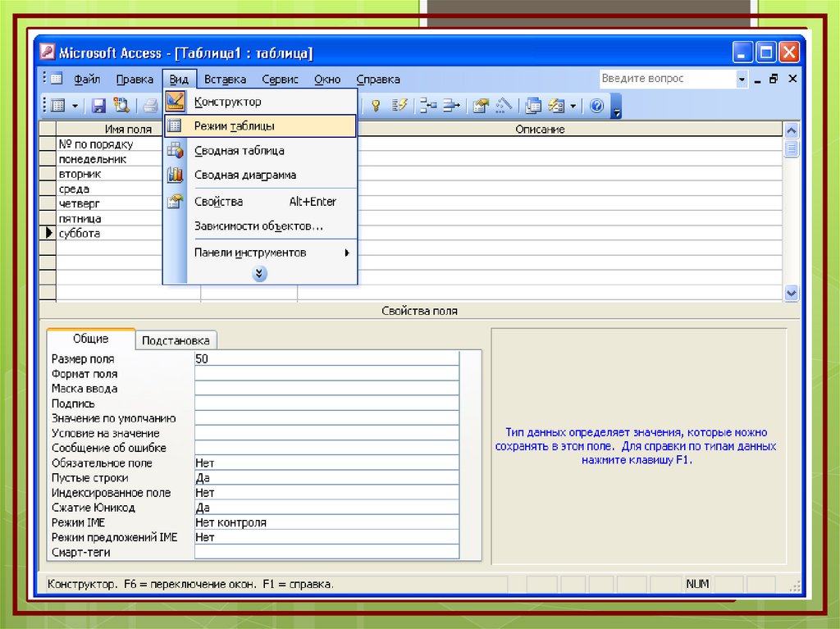The height and width of the screenshot is (629, 840).
Task: Expand the View button dropdown arrow
Action: coord(75,106)
